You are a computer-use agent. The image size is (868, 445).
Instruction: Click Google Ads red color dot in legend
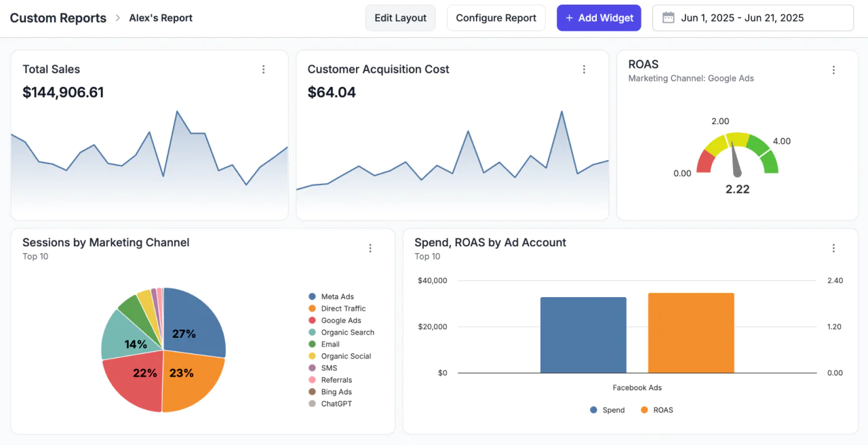click(312, 320)
